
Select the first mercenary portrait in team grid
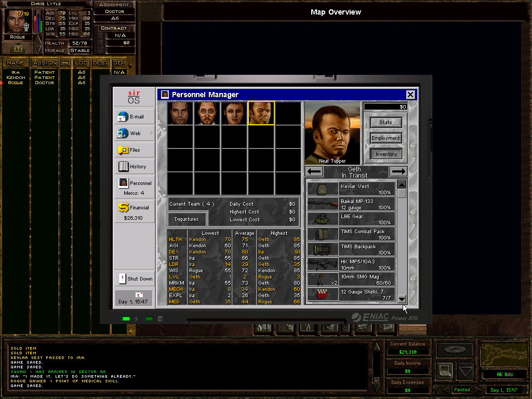[180, 113]
